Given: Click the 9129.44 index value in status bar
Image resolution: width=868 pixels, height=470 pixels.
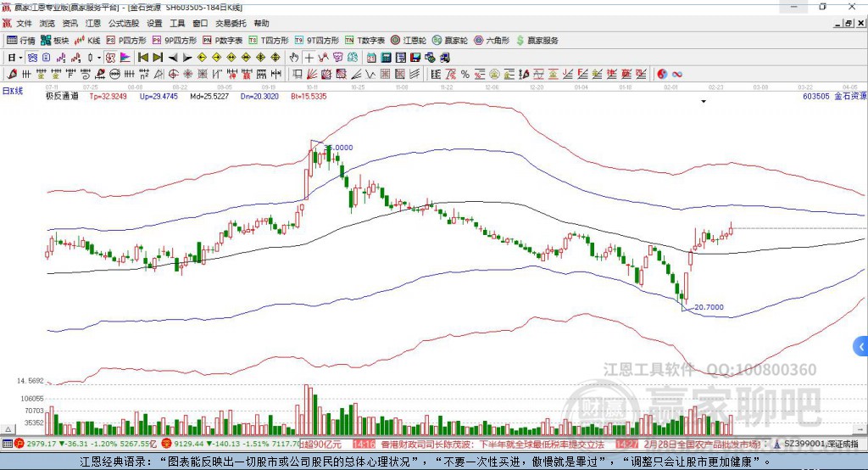Looking at the screenshot, I should tap(190, 444).
